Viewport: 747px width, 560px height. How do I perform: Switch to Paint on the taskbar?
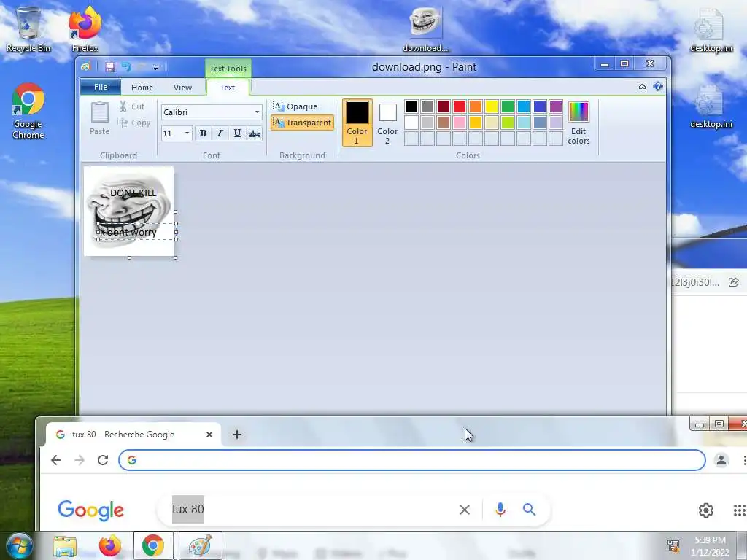[200, 545]
